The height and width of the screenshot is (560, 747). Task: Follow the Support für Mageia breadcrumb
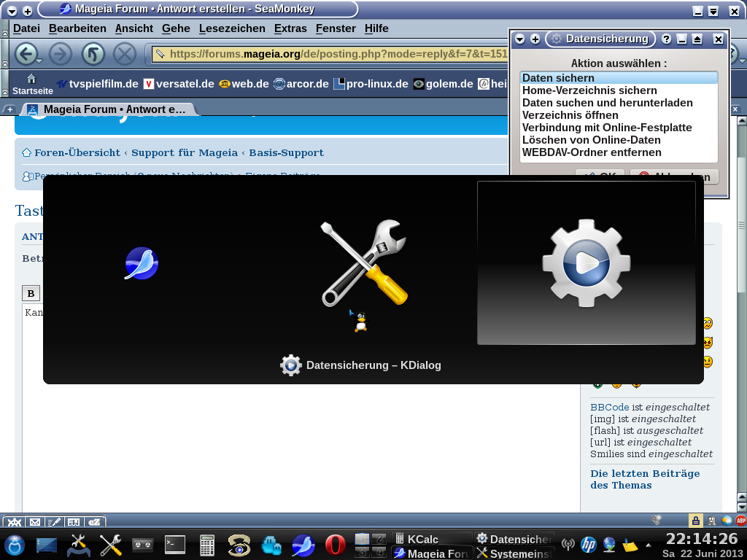pyautogui.click(x=185, y=153)
